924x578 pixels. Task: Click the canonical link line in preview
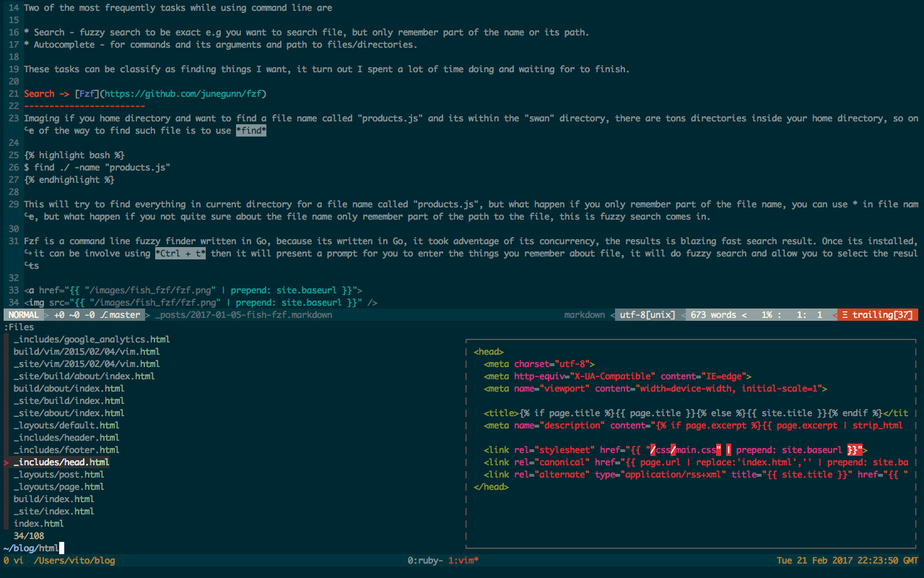click(x=697, y=462)
